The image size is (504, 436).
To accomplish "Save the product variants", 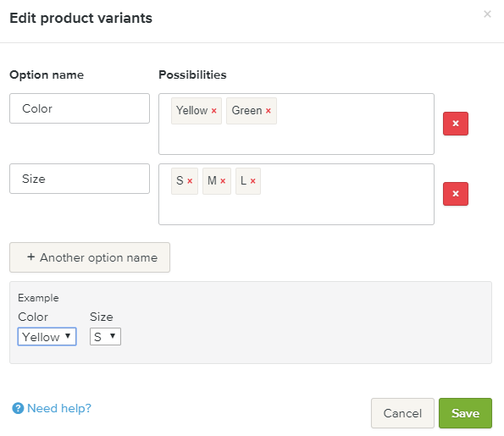I will coord(465,413).
